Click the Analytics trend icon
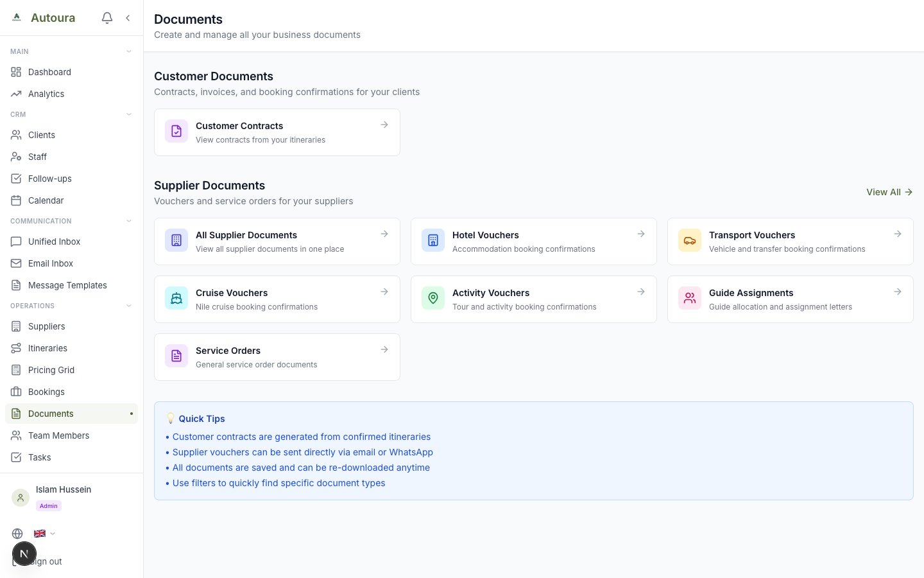 [x=16, y=94]
